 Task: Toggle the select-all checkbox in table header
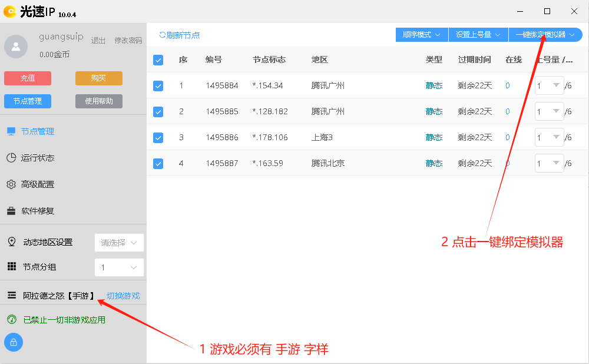click(x=158, y=59)
